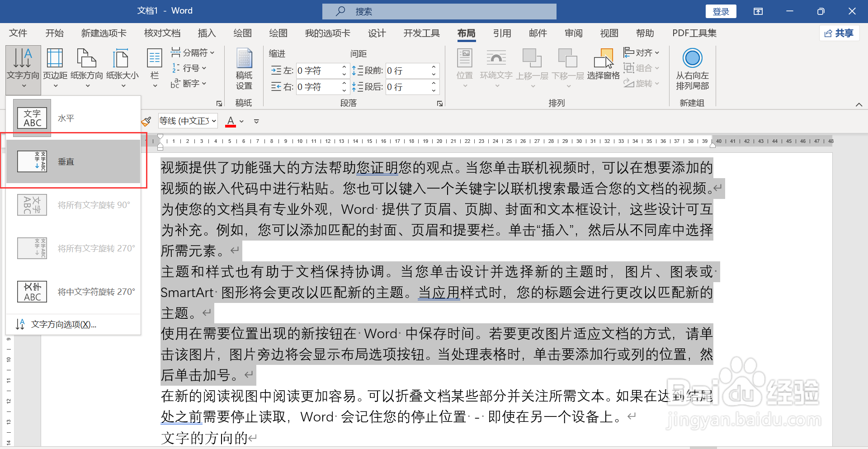The height and width of the screenshot is (449, 868).
Task: Select 垂直 vertical text direction
Action: (73, 161)
